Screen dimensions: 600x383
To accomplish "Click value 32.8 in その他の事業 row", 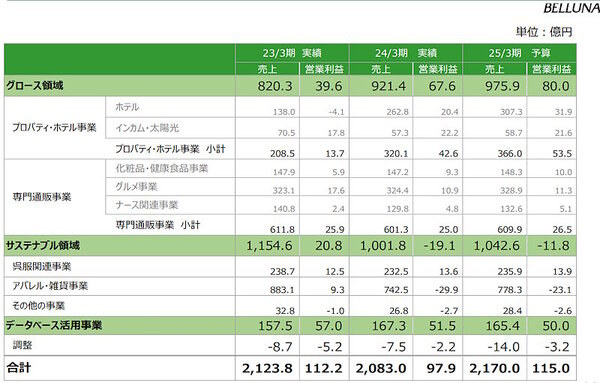I will [x=285, y=311].
